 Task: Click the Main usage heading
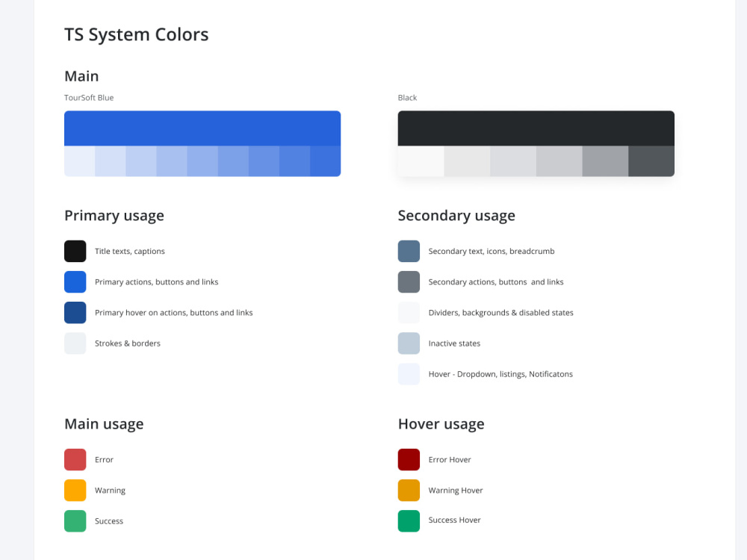click(x=104, y=424)
